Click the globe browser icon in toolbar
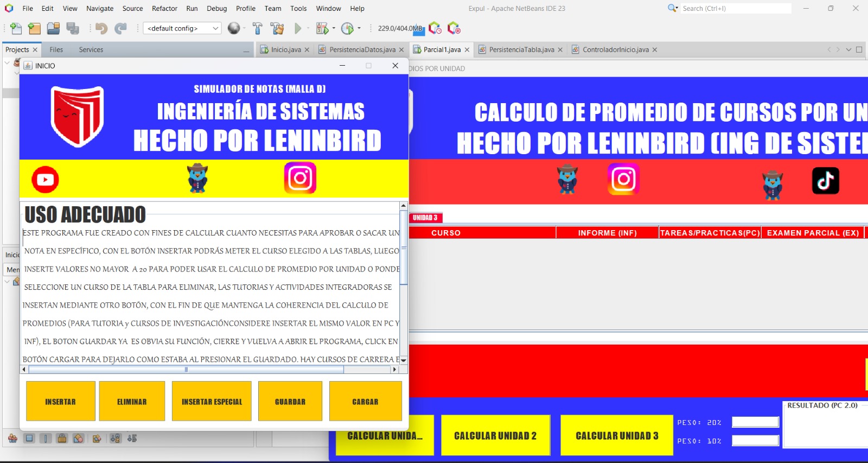Screen dimensions: 868x463 (234, 28)
